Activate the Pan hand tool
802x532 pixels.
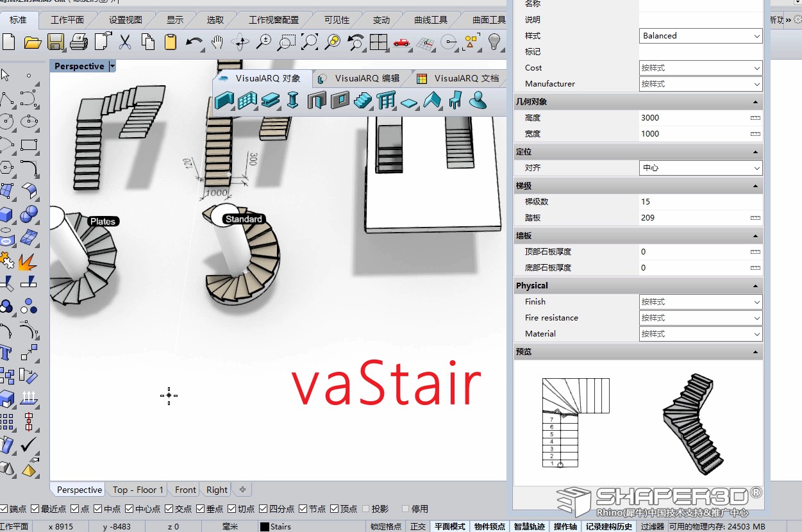pos(217,42)
